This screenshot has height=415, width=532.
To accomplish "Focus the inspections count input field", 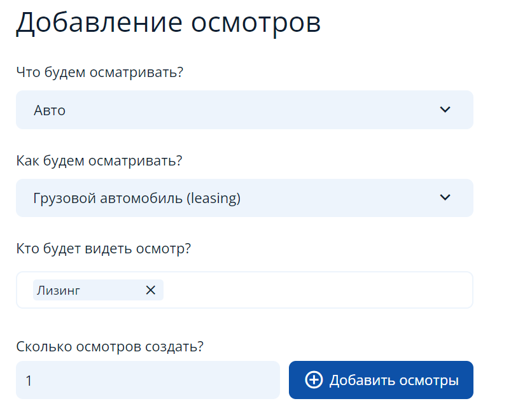I will pos(148,380).
